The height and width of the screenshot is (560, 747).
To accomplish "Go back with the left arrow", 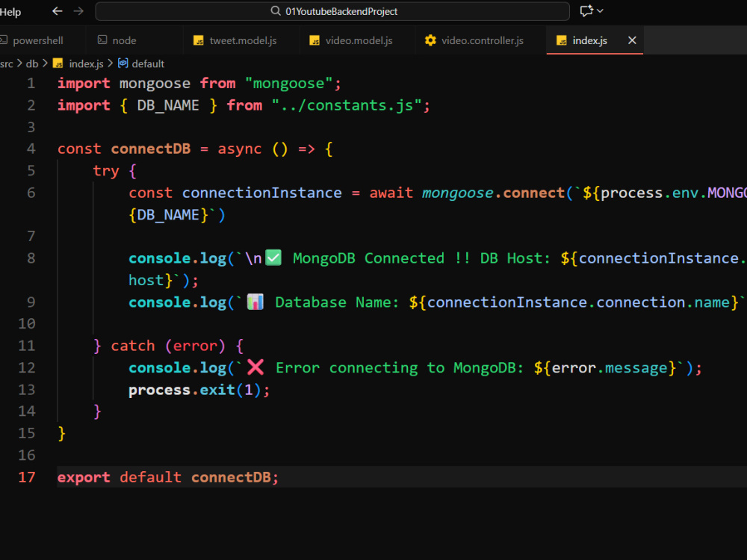I will click(x=58, y=11).
